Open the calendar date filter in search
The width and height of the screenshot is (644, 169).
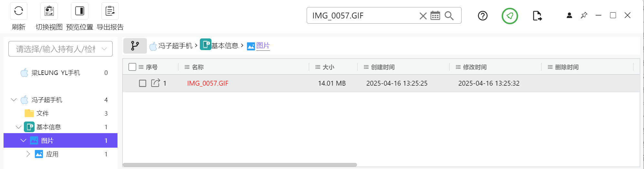[435, 16]
